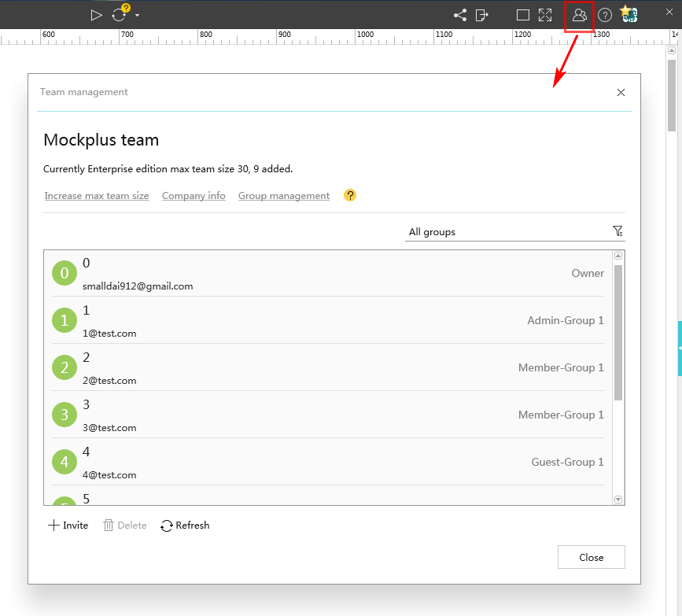Viewport: 682px width, 616px height.
Task: Click the Team management title text
Action: pyautogui.click(x=84, y=92)
